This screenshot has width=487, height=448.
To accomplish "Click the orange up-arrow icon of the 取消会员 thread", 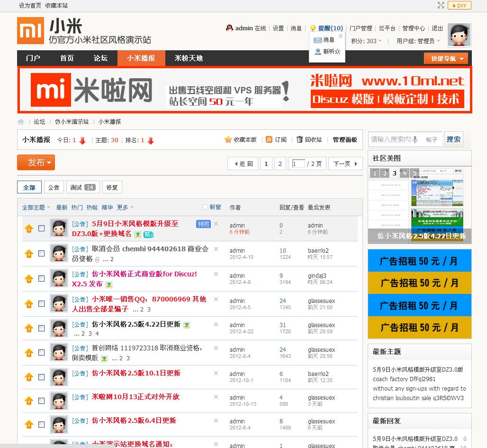I will point(29,254).
